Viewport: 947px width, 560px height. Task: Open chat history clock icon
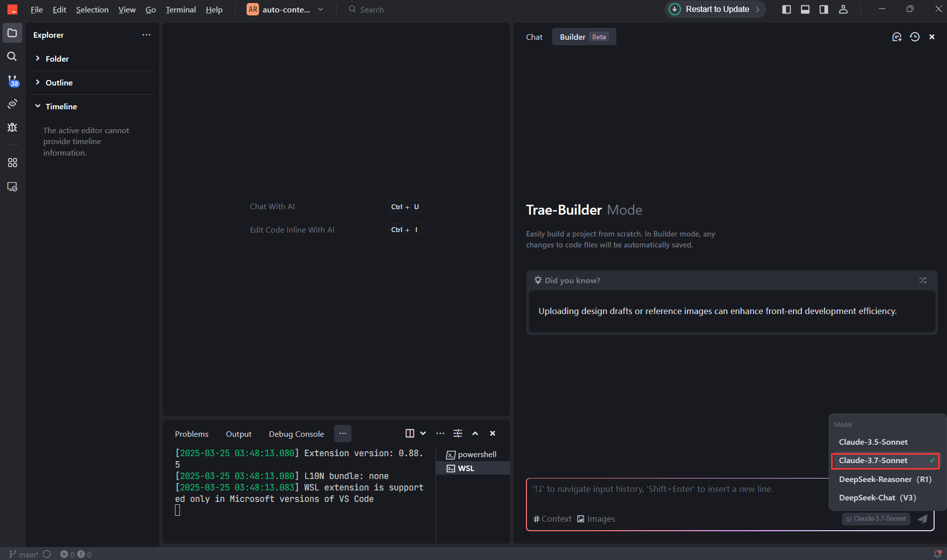click(x=915, y=37)
